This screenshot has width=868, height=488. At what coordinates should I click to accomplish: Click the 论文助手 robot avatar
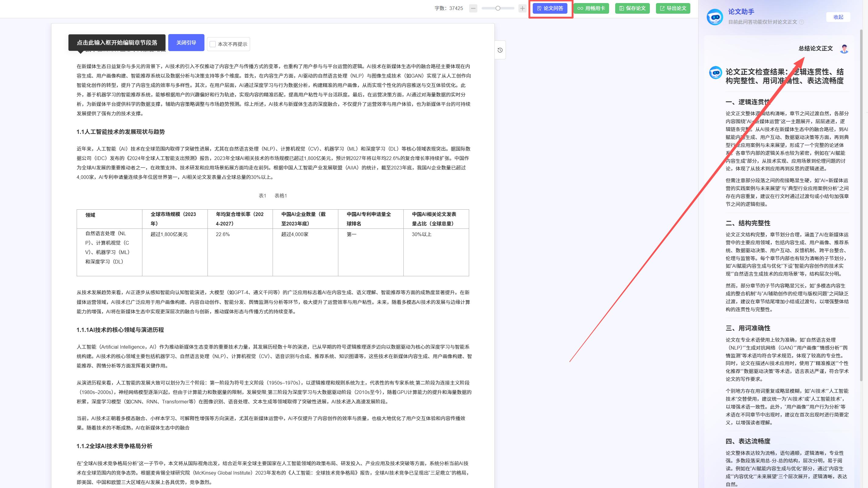(x=715, y=17)
